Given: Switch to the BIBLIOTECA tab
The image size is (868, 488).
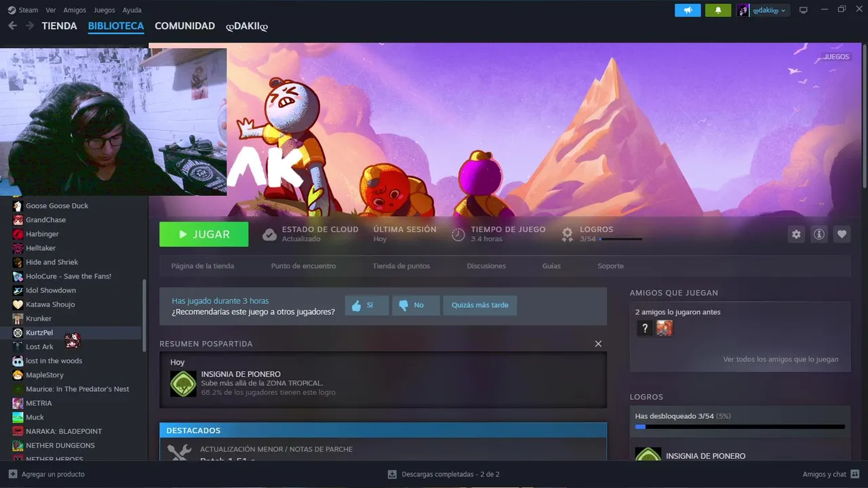Looking at the screenshot, I should [116, 26].
